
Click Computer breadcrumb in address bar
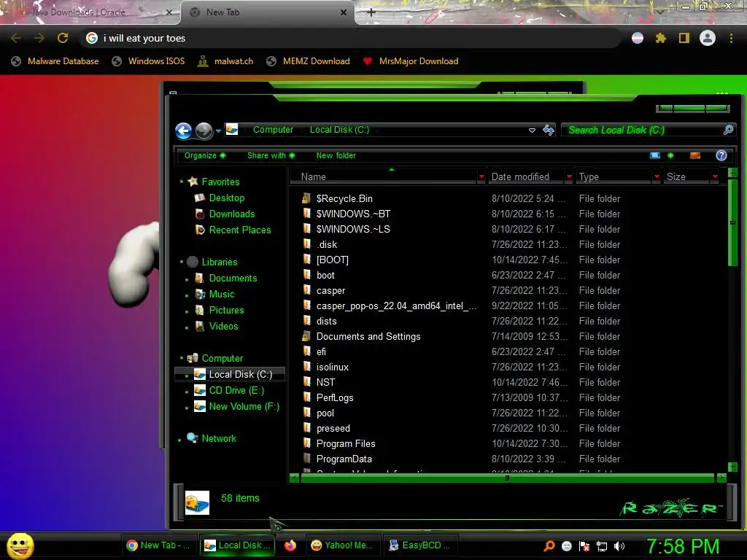click(x=273, y=130)
